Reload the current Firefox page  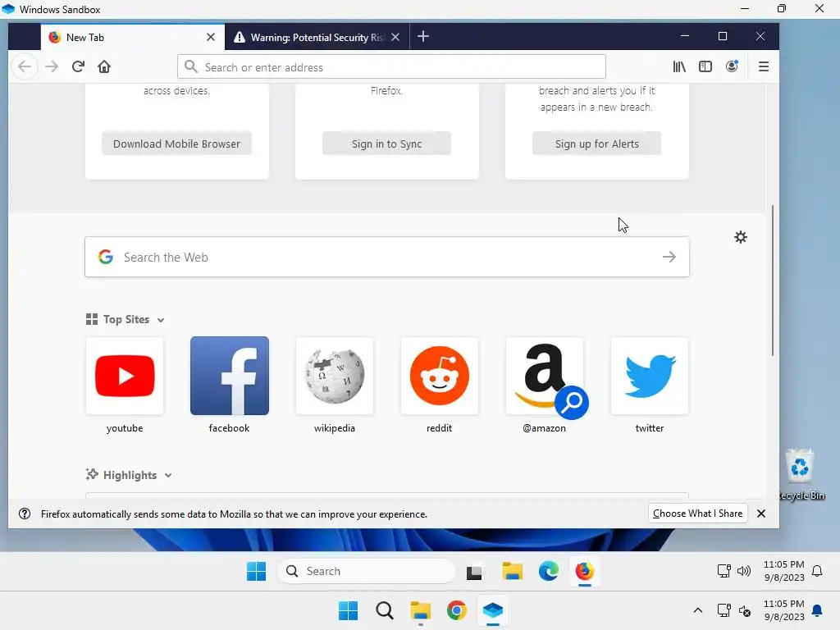(x=78, y=66)
